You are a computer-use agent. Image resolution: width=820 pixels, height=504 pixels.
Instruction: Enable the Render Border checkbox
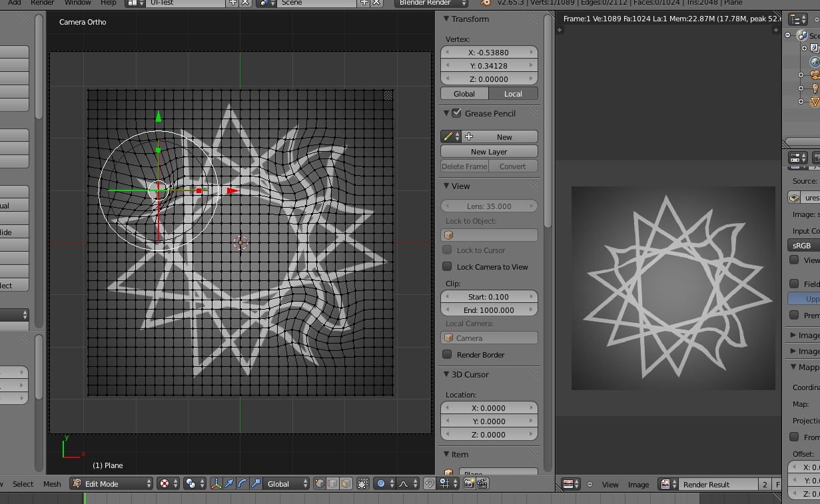447,354
